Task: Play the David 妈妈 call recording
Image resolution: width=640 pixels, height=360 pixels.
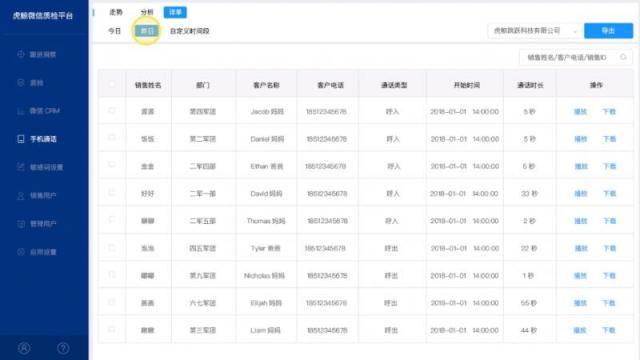Action: 580,193
